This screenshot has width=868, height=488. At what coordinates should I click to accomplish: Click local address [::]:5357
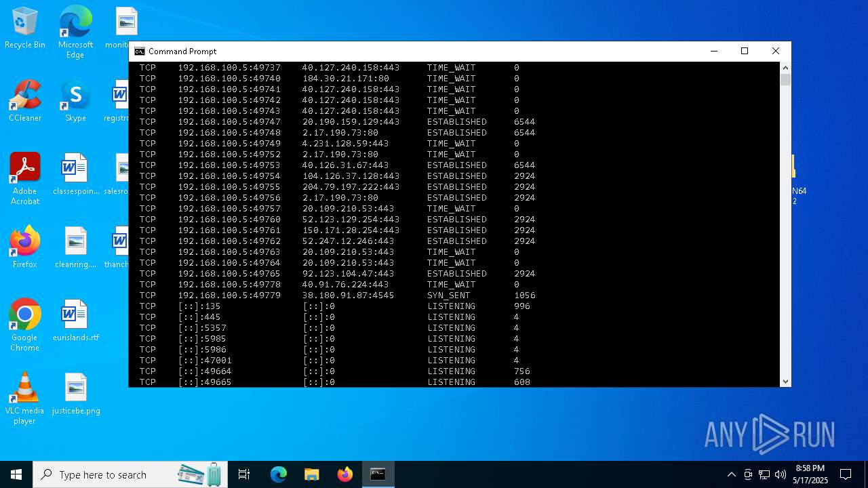[x=202, y=328]
